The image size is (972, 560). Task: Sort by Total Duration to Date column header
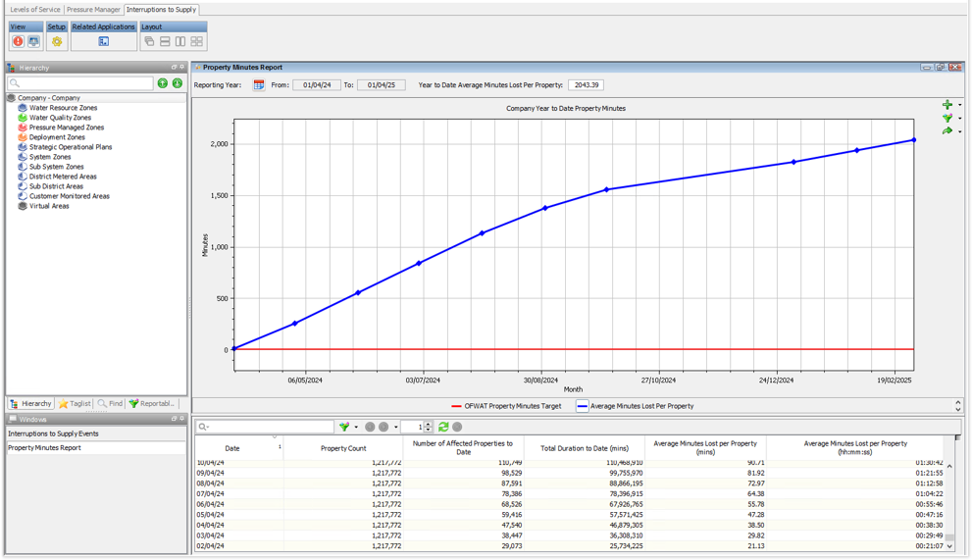pyautogui.click(x=585, y=448)
